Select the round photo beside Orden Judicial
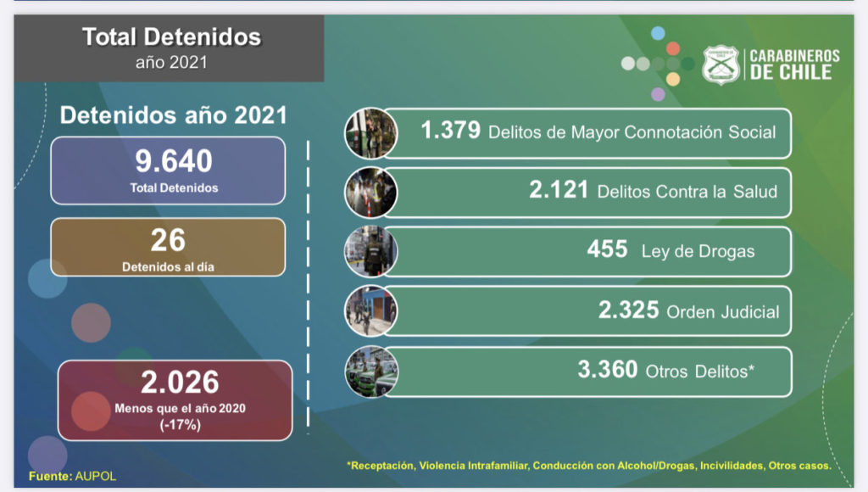The width and height of the screenshot is (868, 492). click(x=370, y=311)
